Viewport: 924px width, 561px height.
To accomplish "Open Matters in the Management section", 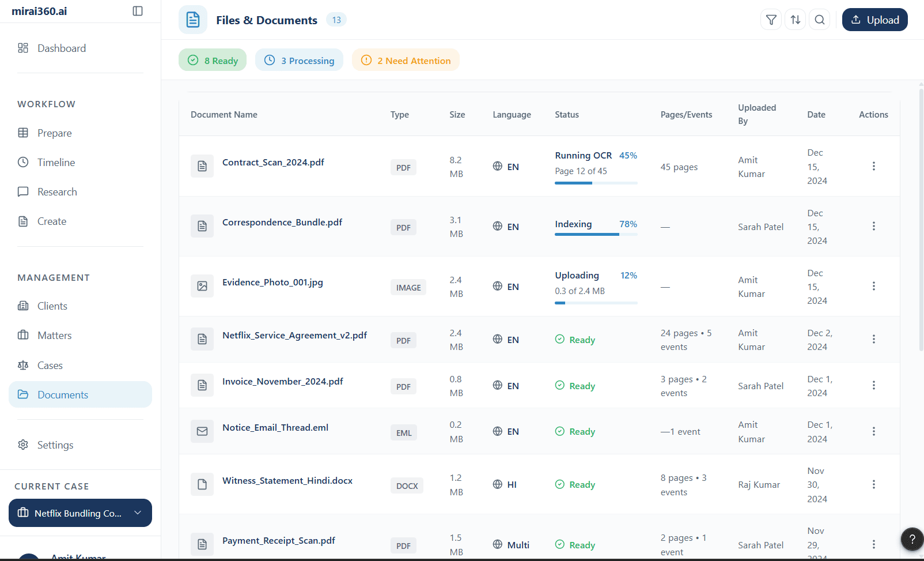I will pos(54,336).
